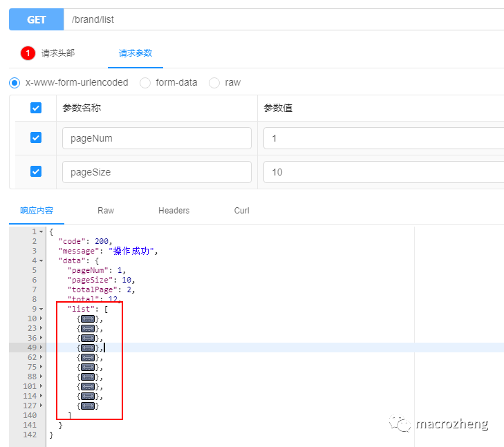Click the fold placeholder icon on line 75
504x447 pixels.
click(88, 367)
